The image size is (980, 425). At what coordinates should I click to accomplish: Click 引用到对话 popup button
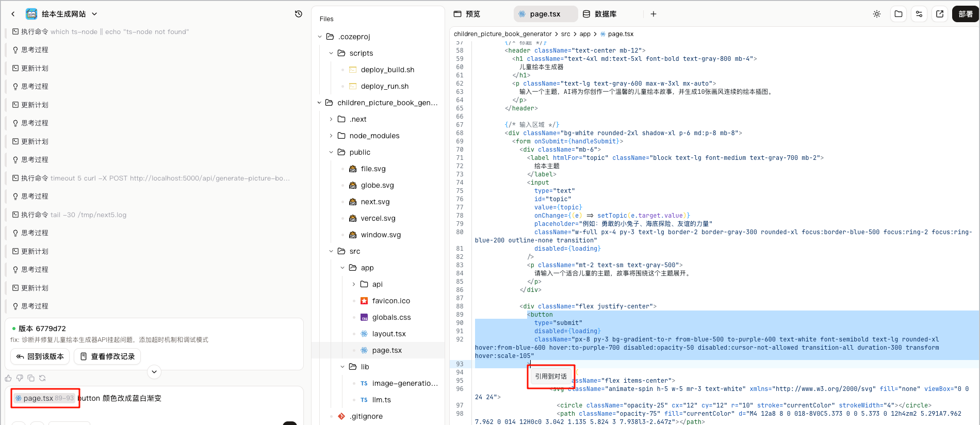tap(551, 377)
